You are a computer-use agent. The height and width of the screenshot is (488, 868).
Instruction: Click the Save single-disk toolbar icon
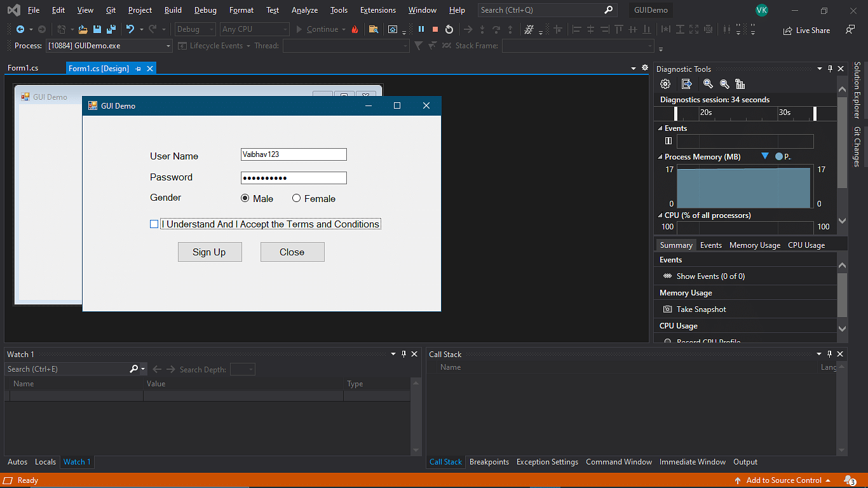tap(97, 29)
